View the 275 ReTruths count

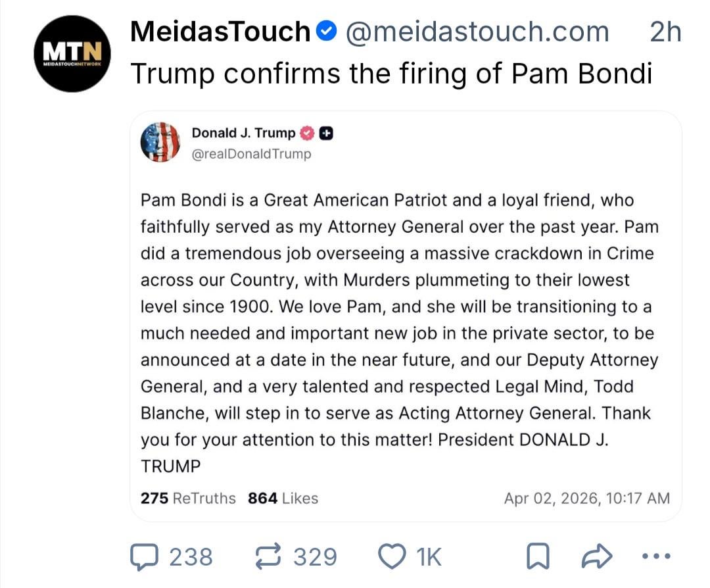pos(188,499)
